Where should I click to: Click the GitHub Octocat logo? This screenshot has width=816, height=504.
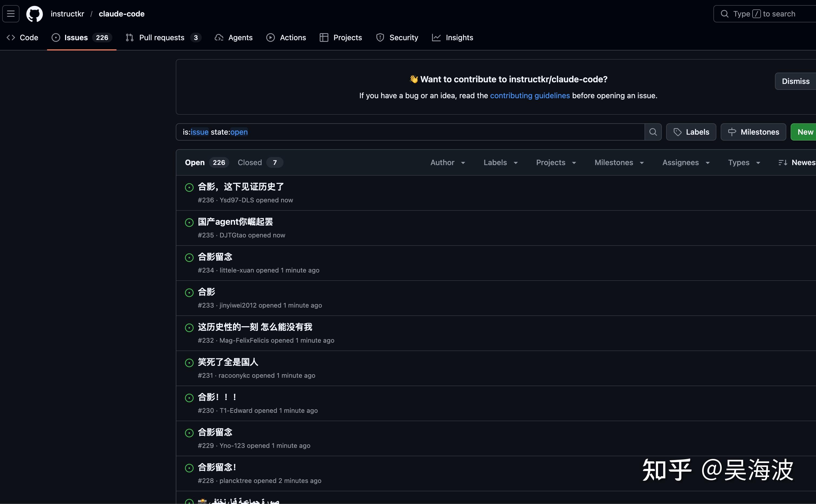click(34, 14)
